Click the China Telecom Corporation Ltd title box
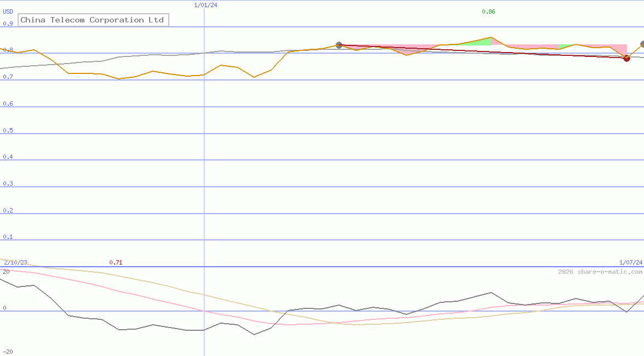Viewport: 644px width, 356px height. 93,20
